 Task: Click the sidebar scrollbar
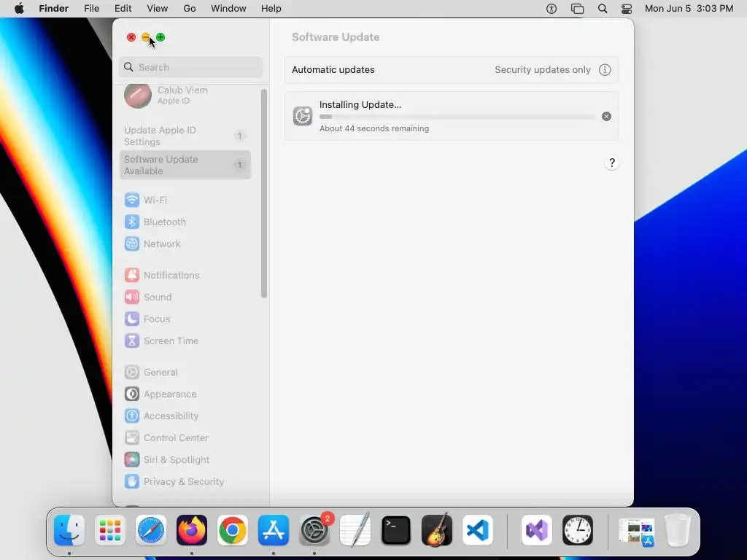(264, 192)
